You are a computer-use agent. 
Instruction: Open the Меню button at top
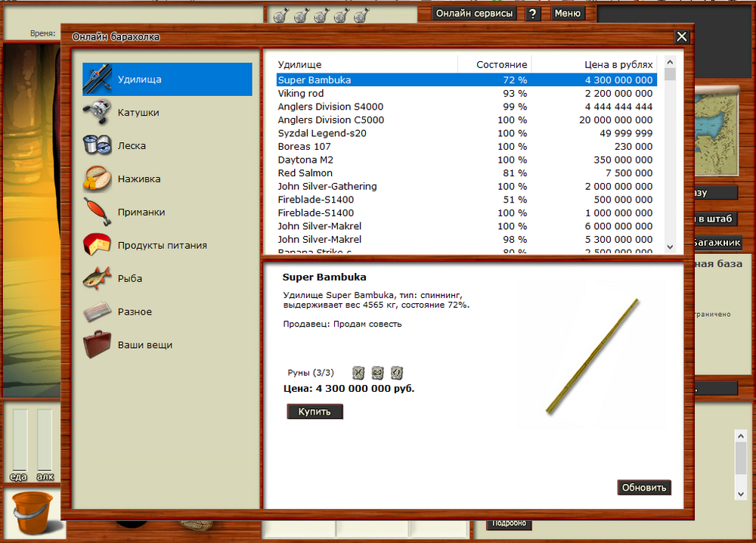click(567, 14)
